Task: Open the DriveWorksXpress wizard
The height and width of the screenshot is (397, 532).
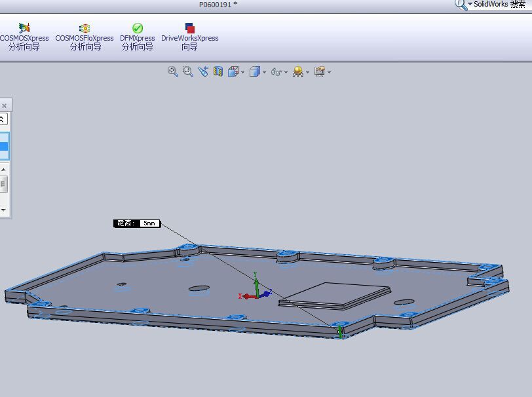Action: point(190,37)
